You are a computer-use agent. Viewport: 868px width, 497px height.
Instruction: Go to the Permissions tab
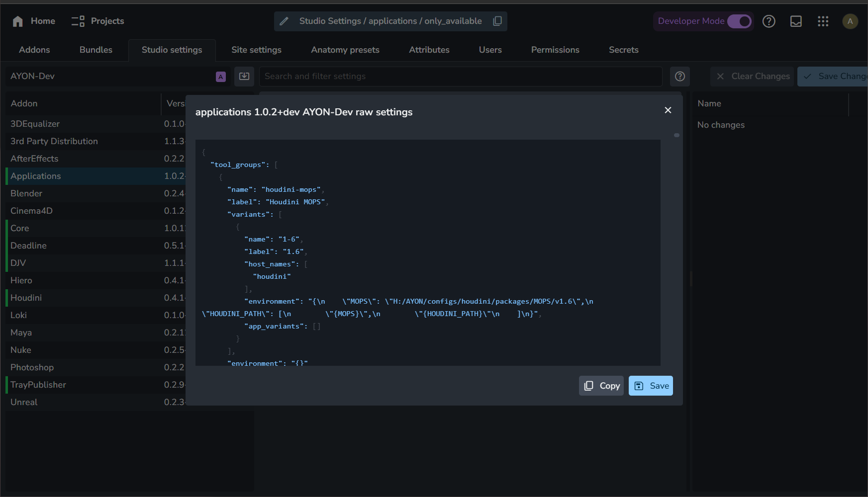pos(555,50)
